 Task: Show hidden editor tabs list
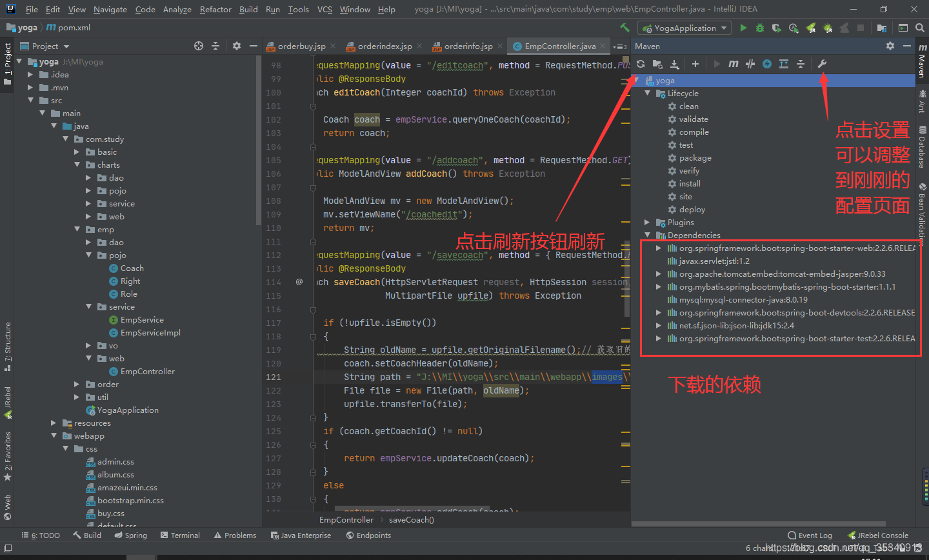pos(620,46)
